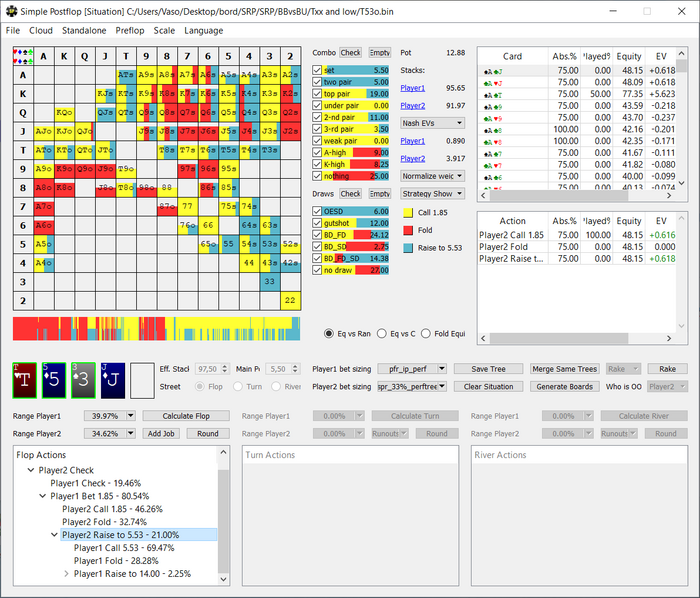Click the Five of spades board card

54,380
